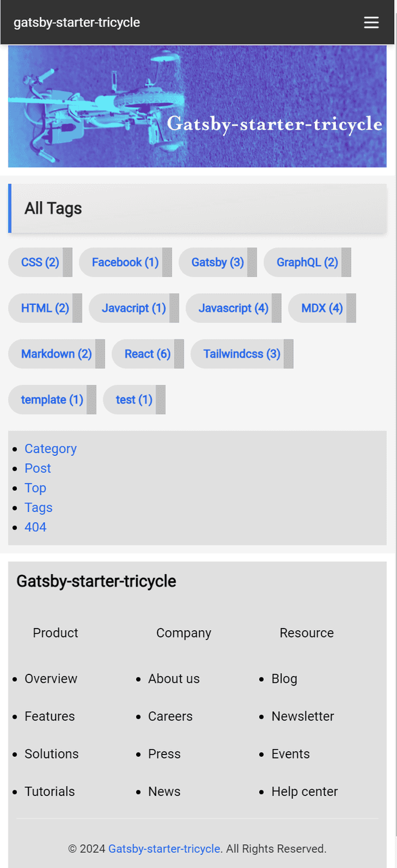Open the Help center link
Viewport: 397px width, 868px height.
point(304,791)
